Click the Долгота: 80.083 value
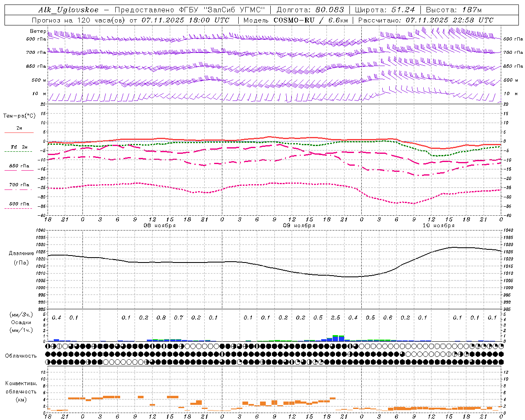The width and height of the screenshot is (525, 420). pos(310,10)
